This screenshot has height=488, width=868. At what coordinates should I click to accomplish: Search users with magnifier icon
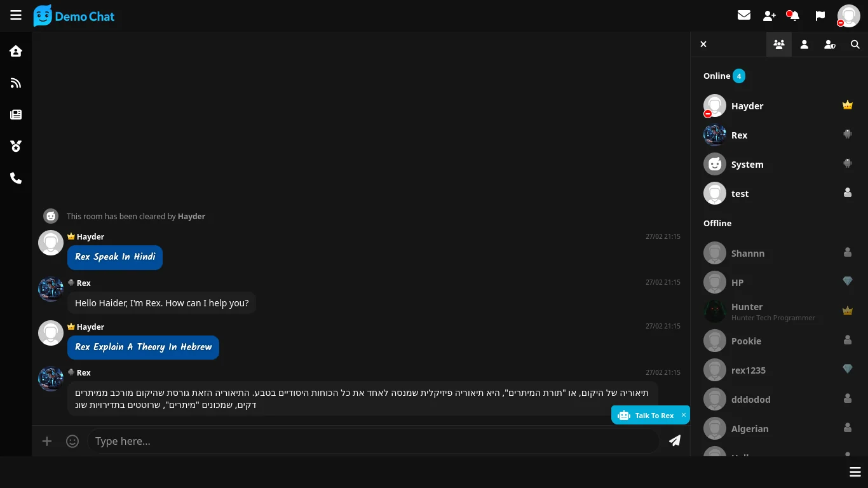pos(855,44)
